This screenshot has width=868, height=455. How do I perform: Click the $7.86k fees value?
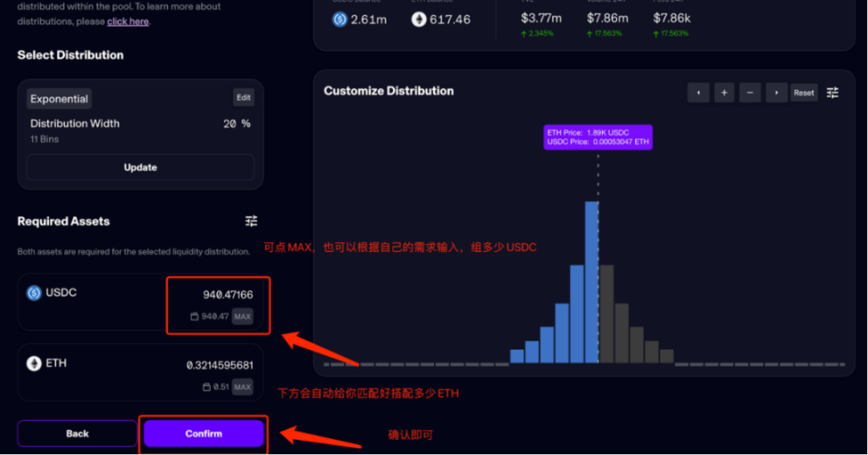[x=672, y=18]
